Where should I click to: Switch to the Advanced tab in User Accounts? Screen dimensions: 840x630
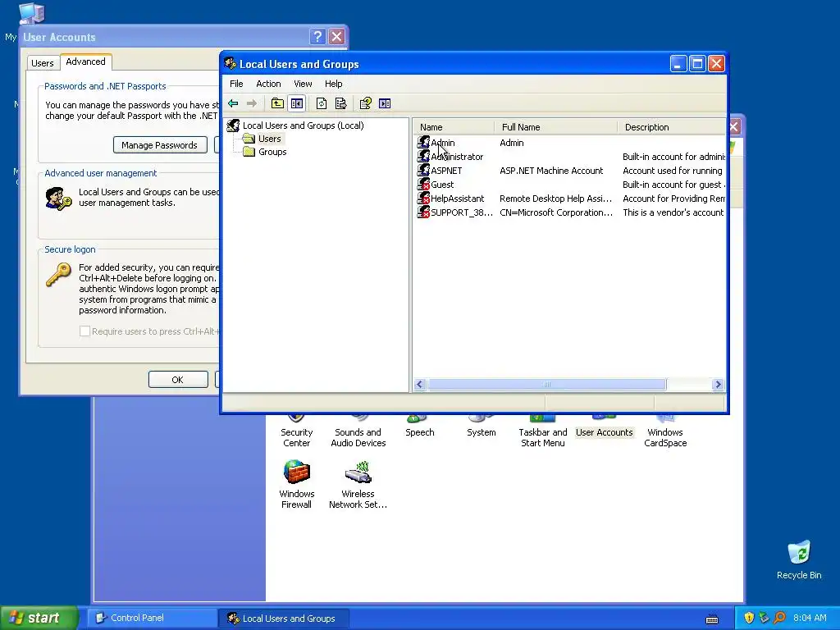(x=85, y=62)
